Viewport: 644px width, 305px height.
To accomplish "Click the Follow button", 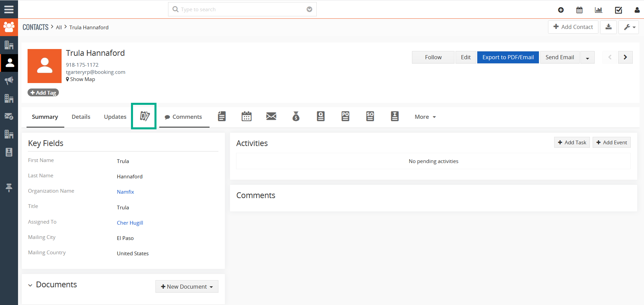I will click(x=433, y=57).
